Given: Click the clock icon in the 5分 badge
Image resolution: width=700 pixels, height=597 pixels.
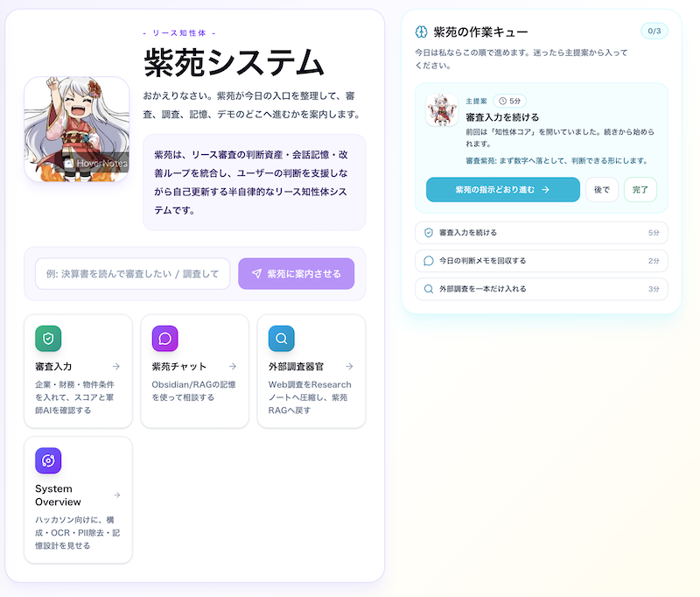Looking at the screenshot, I should coord(502,101).
